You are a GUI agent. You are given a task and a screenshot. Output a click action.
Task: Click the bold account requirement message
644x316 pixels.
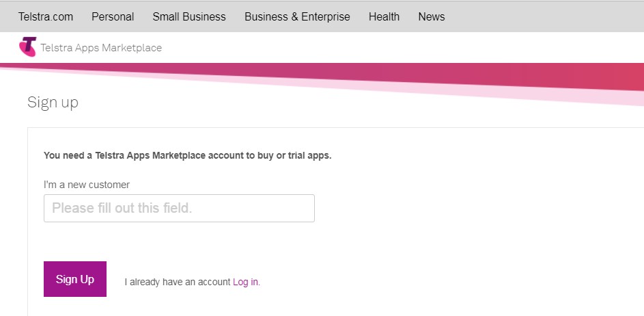[187, 155]
